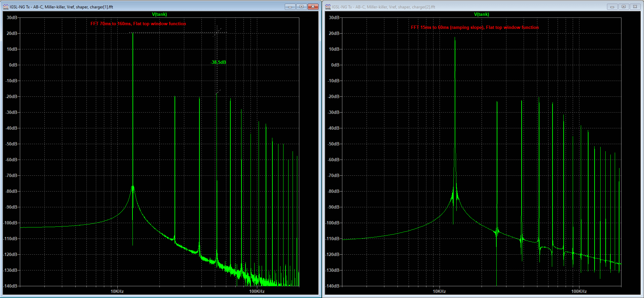Screen dimensions: 644x298
Task: Click the 10KHz frequency axis label in left plot
Action: pos(117,291)
